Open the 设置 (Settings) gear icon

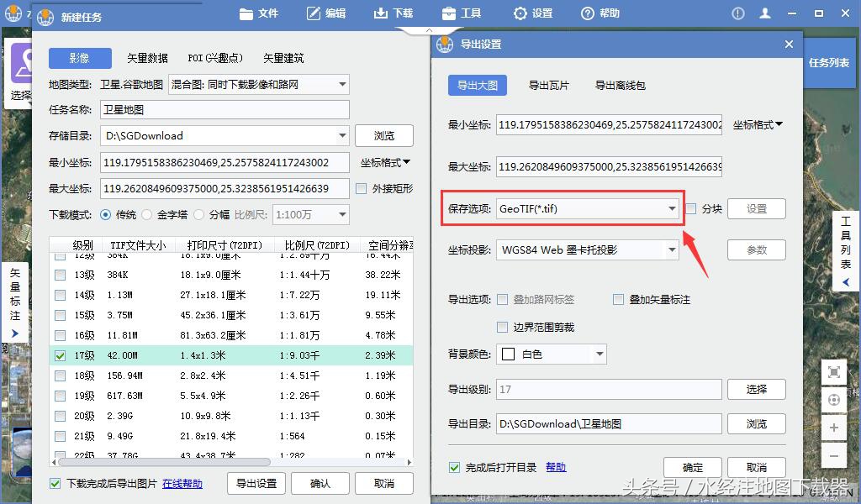(x=520, y=13)
